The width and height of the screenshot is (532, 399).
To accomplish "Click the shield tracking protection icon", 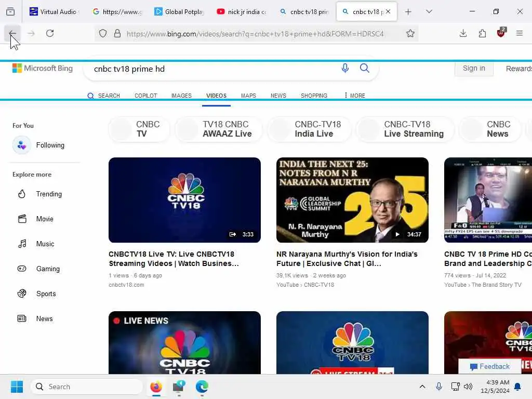I will tap(103, 33).
